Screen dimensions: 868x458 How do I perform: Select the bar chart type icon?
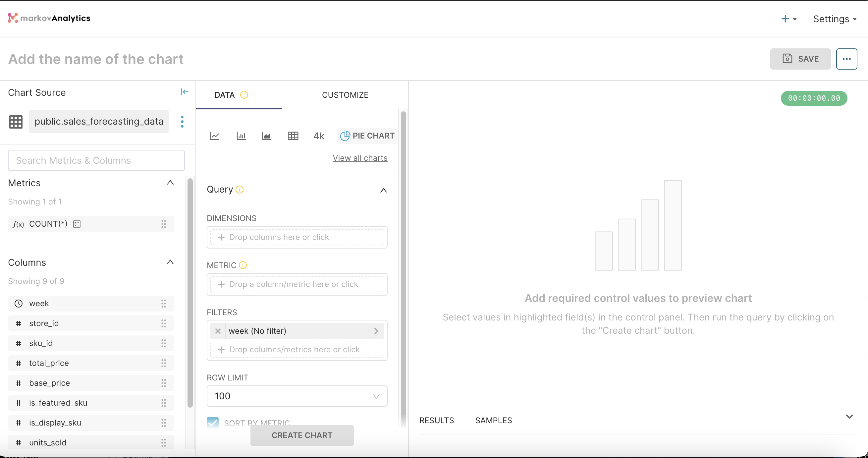(x=241, y=136)
